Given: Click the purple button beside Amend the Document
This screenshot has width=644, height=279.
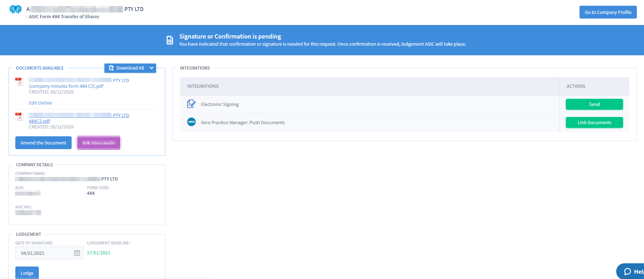Looking at the screenshot, I should click(99, 143).
